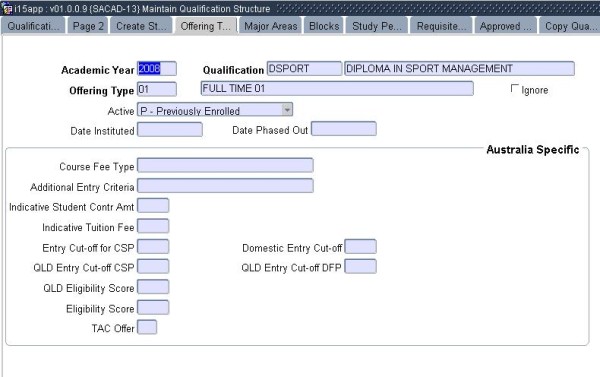Focus the Date Instituted field
The image size is (600, 377).
point(170,129)
